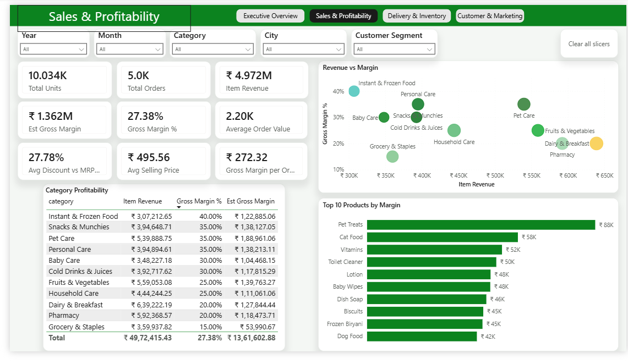Click the Gross Margin % column header
The width and height of the screenshot is (628, 364).
coord(199,201)
